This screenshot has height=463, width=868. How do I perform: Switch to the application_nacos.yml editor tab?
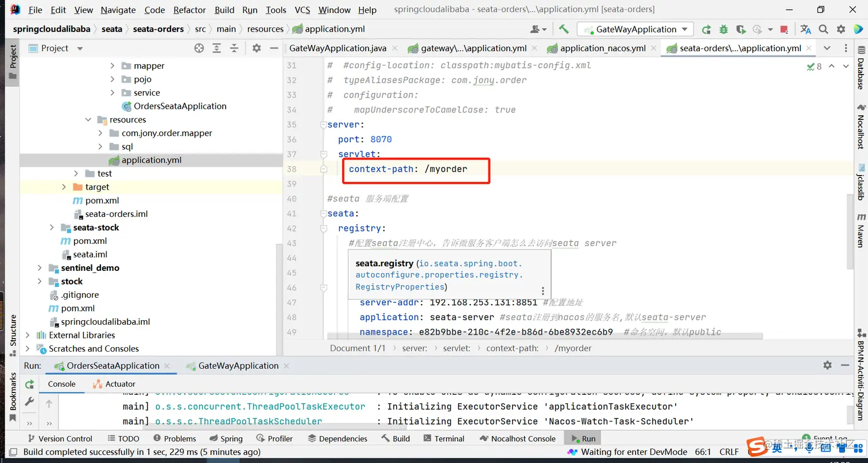click(x=603, y=48)
